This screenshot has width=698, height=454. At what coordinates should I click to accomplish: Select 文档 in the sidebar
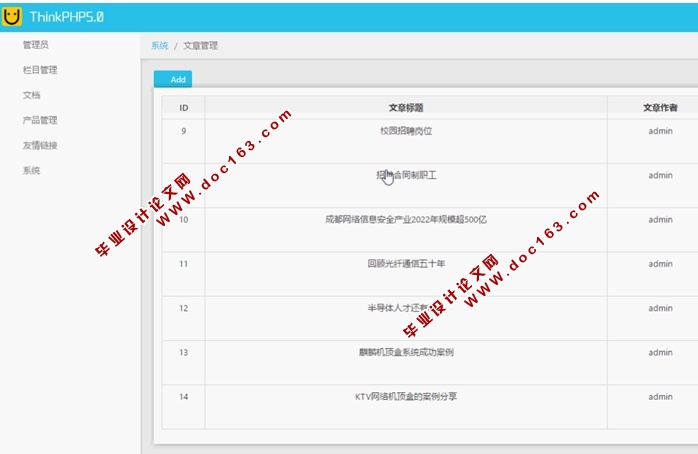tap(32, 95)
